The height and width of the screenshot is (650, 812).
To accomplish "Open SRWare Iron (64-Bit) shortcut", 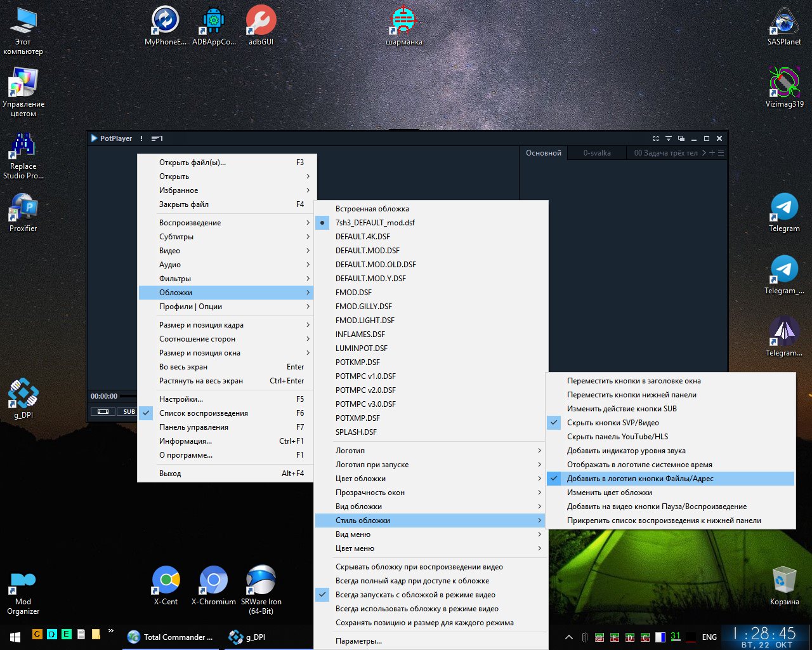I will click(261, 590).
